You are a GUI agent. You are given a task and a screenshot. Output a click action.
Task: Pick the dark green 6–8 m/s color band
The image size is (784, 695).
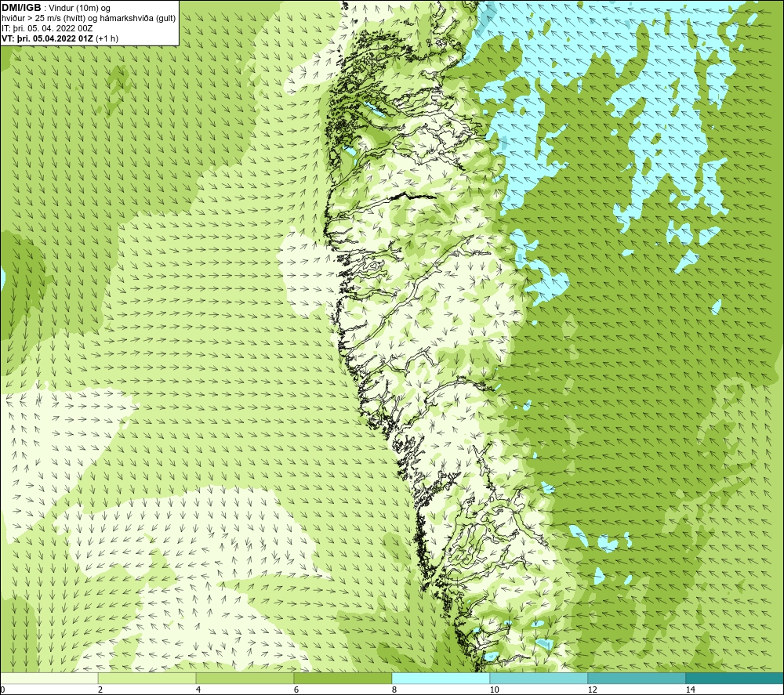tap(343, 679)
